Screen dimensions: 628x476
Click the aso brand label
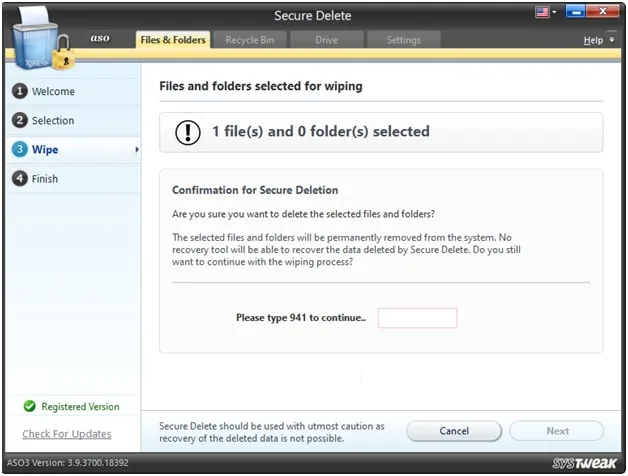tap(100, 38)
